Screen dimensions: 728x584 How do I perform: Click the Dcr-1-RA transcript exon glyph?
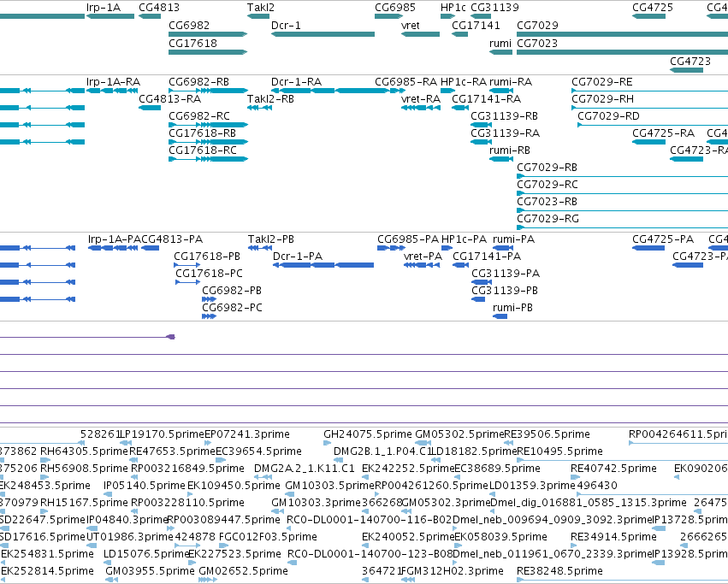click(329, 91)
